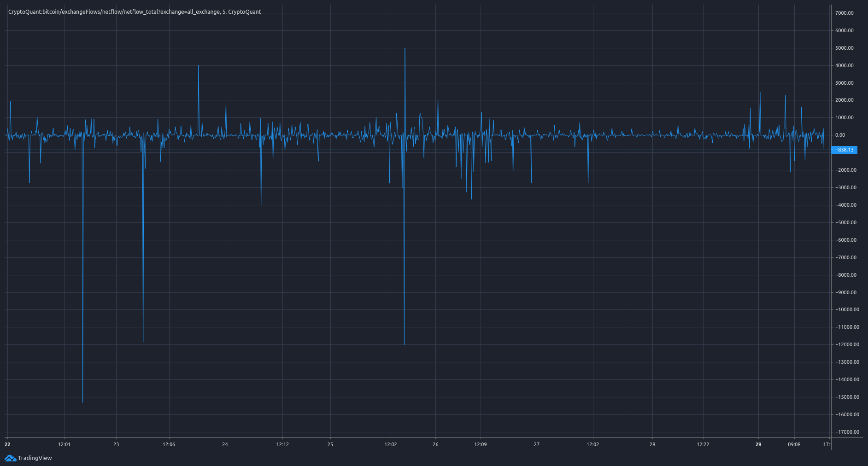Click the TradingView cloud logo icon

coord(11,458)
